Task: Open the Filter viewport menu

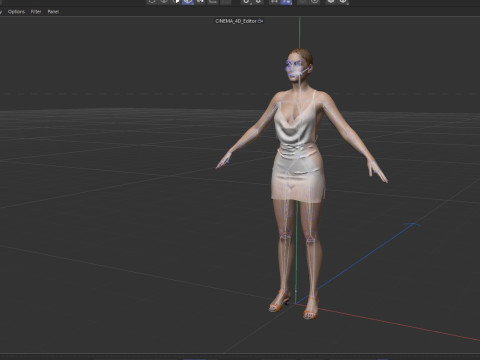Action: tap(36, 12)
